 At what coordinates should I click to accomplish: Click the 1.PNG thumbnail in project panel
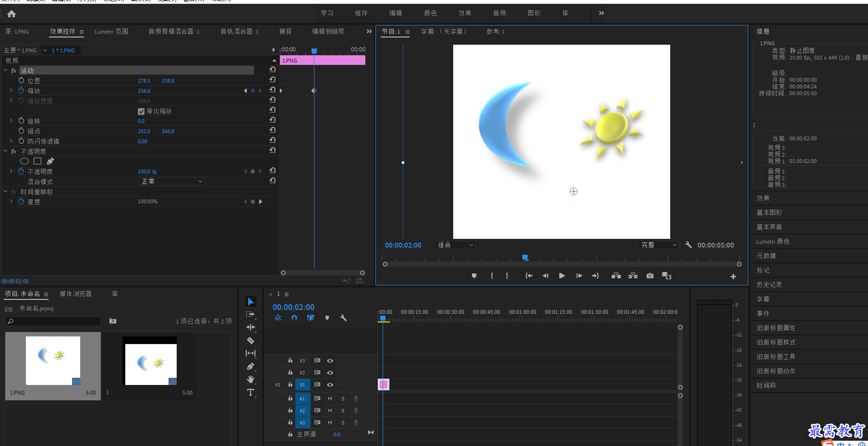click(53, 360)
